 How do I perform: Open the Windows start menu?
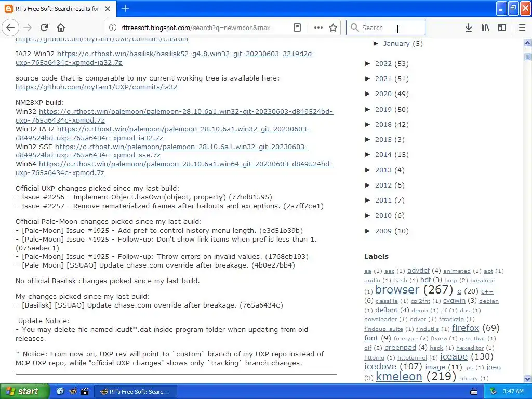(25, 391)
